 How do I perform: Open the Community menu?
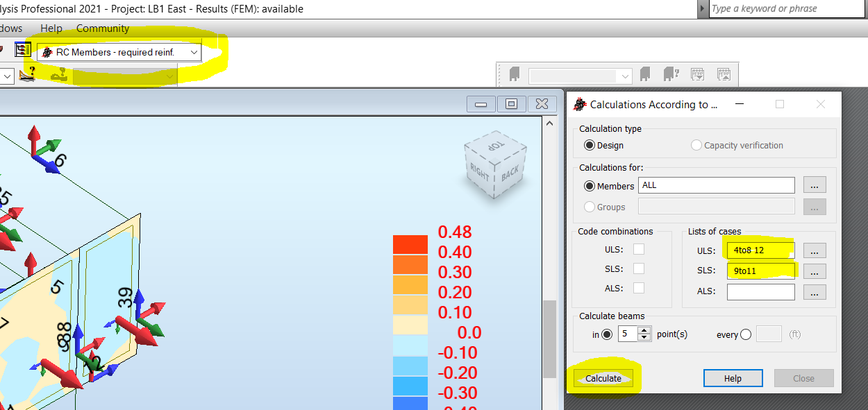tap(102, 28)
